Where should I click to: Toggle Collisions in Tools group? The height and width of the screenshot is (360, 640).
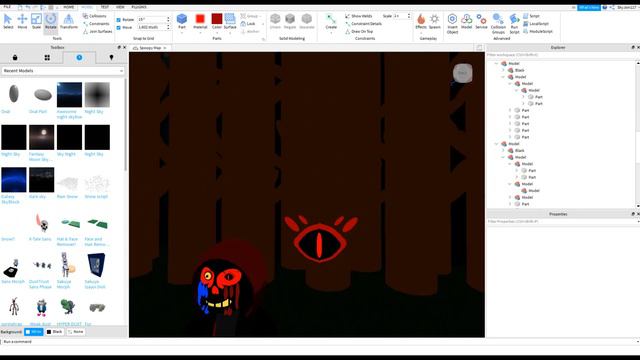(94, 16)
